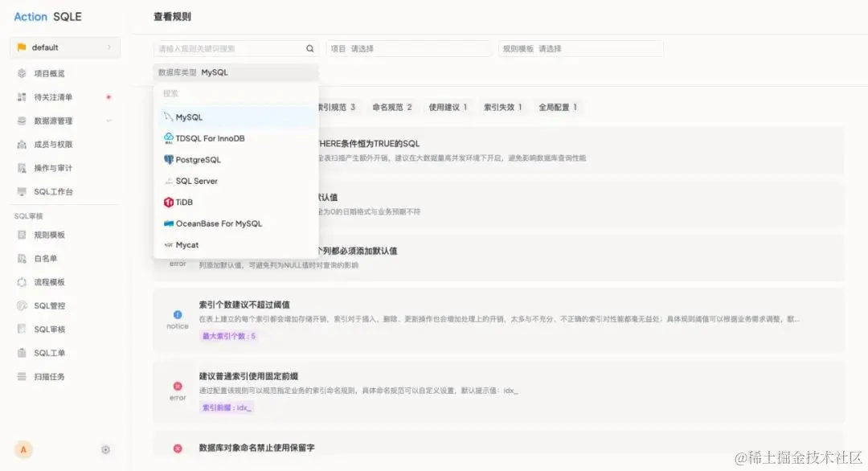Click the OceanBase For MySQL icon

(168, 223)
